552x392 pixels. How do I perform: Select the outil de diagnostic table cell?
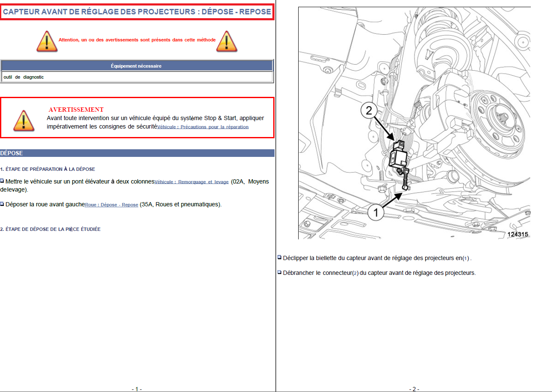pos(137,77)
